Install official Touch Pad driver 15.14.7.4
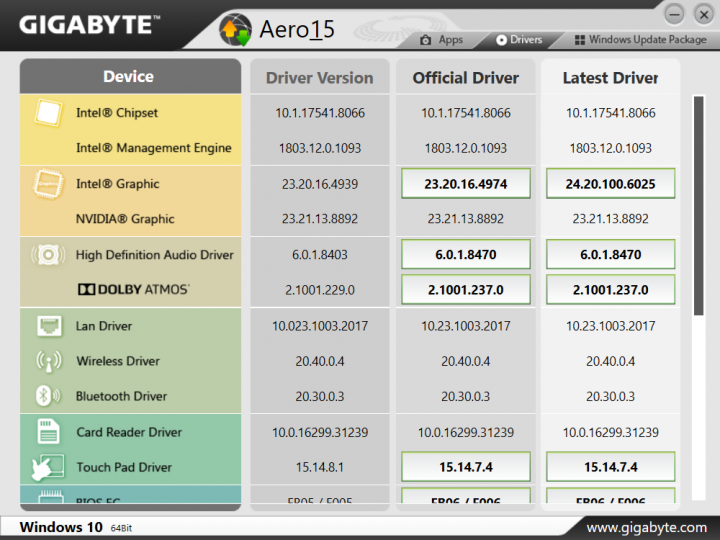Screen dimensions: 720x540 pos(466,467)
